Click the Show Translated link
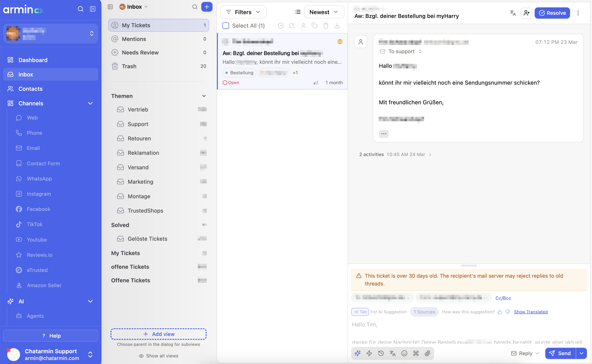Screen dimensions: 592x364 coord(530,312)
